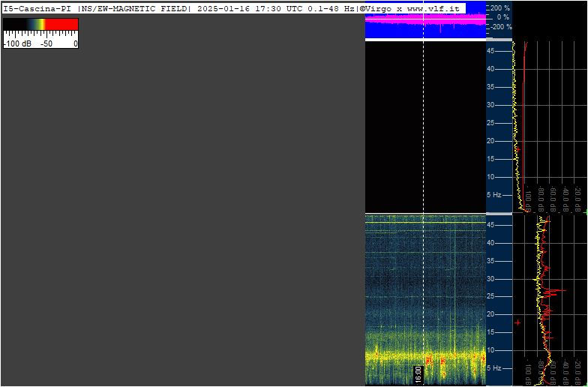
Task: Click the 5 Hz label on the upper frequency axis
Action: pos(494,195)
